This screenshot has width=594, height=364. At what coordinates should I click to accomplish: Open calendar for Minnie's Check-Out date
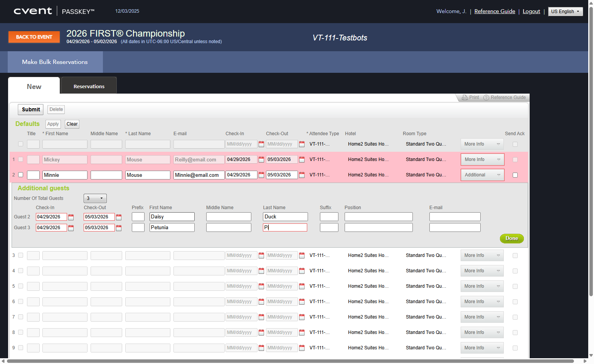click(302, 175)
